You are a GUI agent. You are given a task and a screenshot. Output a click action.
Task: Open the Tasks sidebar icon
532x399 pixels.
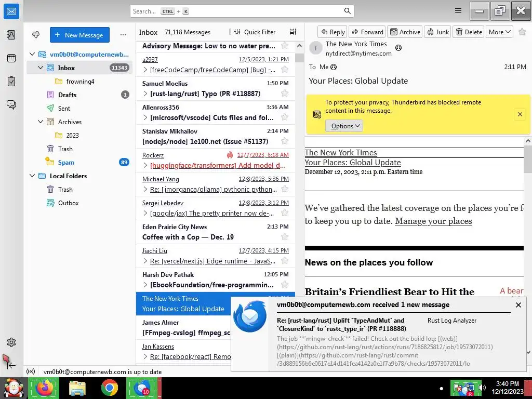11,82
